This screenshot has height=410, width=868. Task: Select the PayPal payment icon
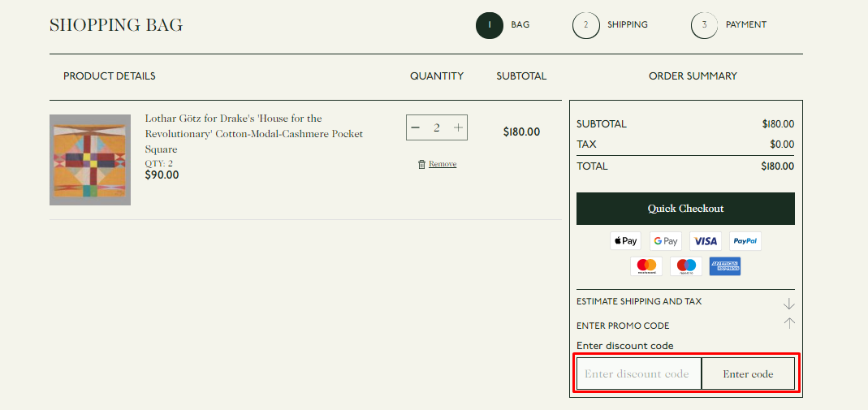745,241
